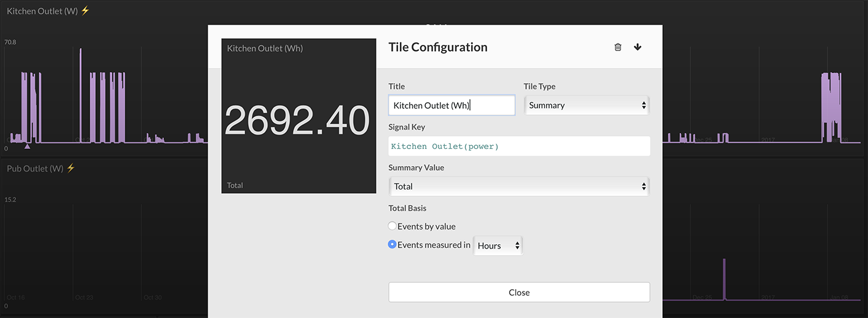The width and height of the screenshot is (868, 318).
Task: Click the Tile Configuration heading
Action: (x=438, y=47)
